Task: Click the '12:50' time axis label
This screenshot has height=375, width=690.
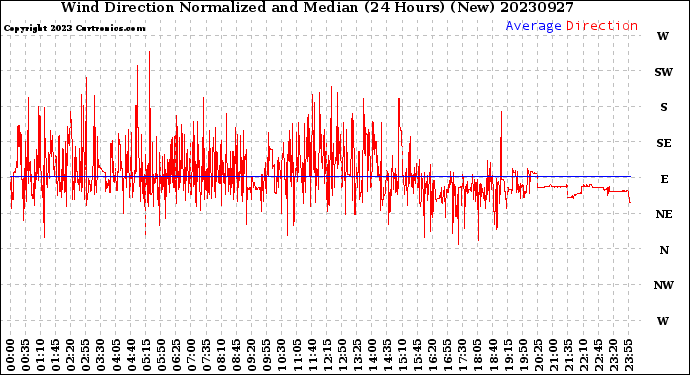Action: (342, 355)
